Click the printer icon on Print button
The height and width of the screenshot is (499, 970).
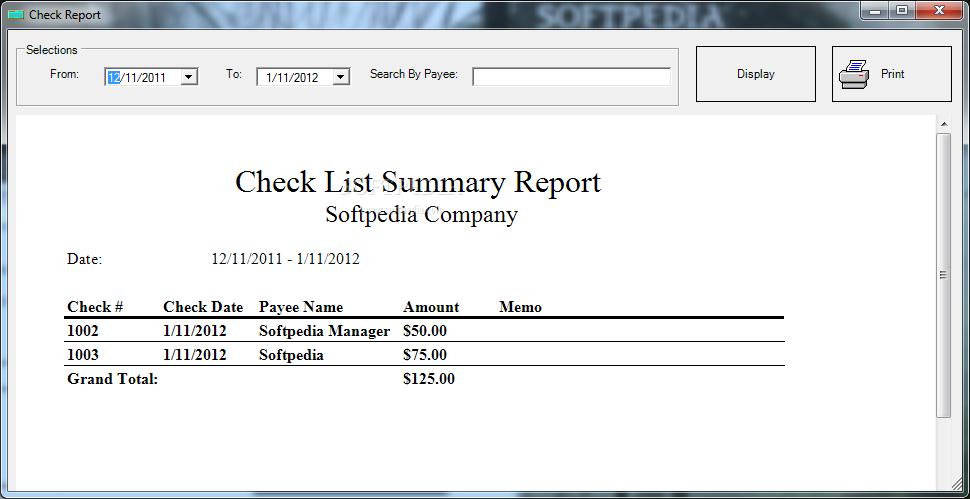click(854, 74)
